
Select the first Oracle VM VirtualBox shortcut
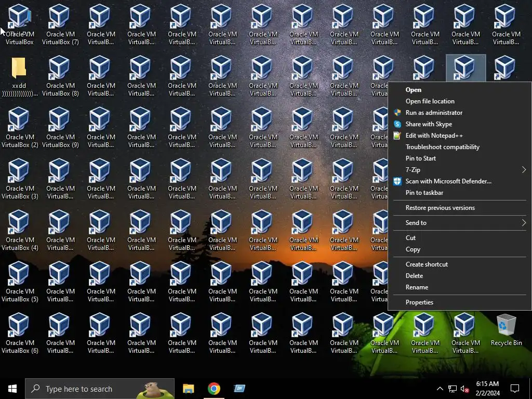click(20, 24)
